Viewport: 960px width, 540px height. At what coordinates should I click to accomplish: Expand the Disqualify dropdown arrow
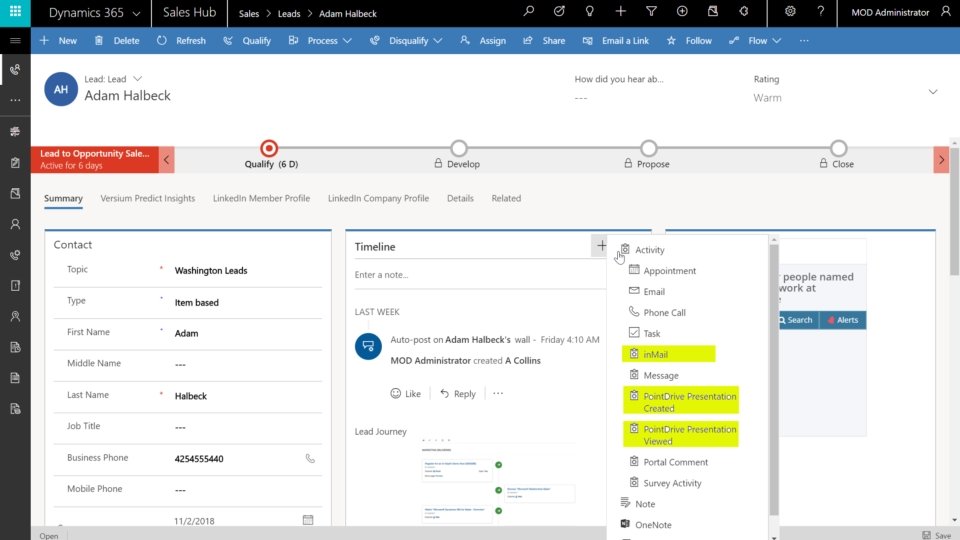pyautogui.click(x=438, y=40)
